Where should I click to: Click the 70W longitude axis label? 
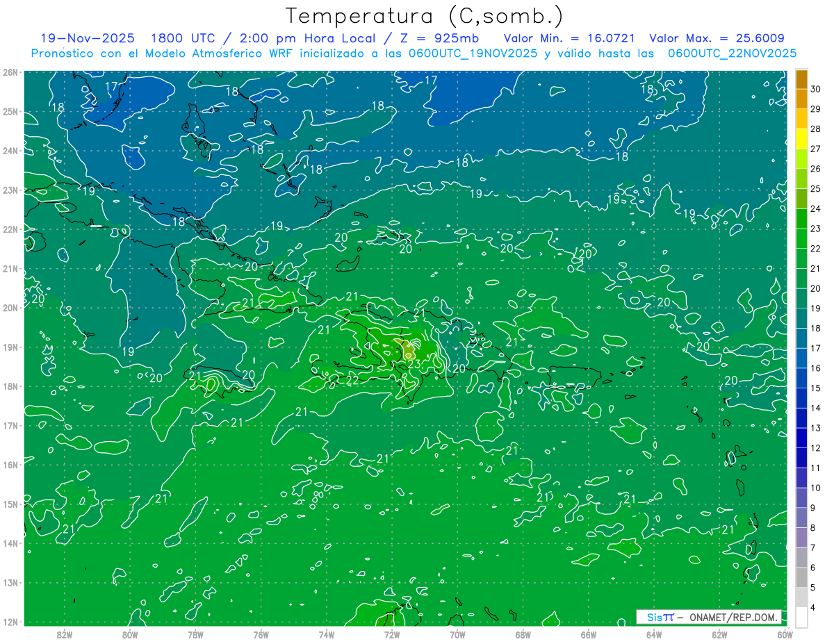click(x=457, y=634)
